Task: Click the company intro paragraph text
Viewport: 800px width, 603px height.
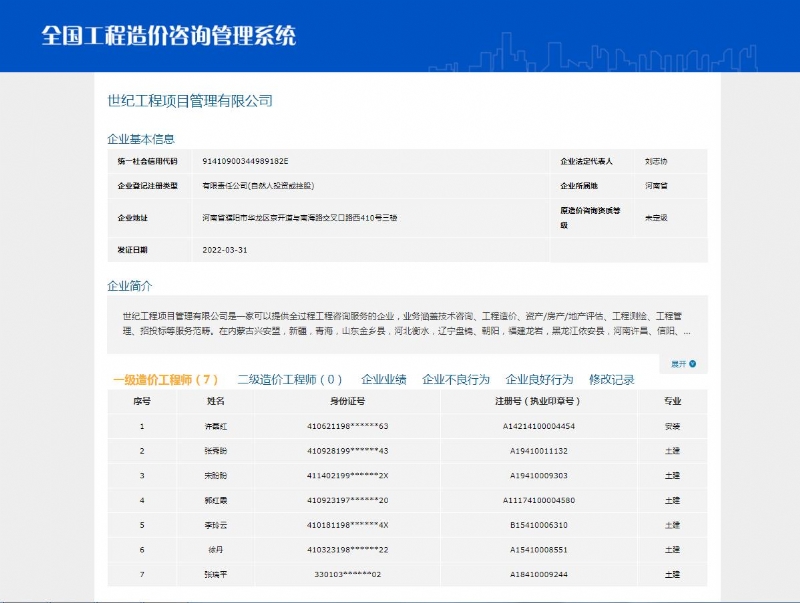Action: pos(407,323)
